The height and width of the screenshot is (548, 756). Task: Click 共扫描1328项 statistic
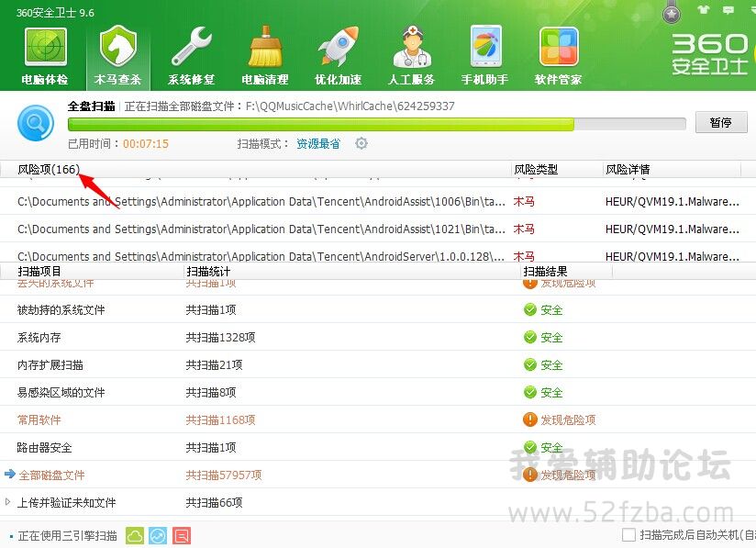coord(220,337)
